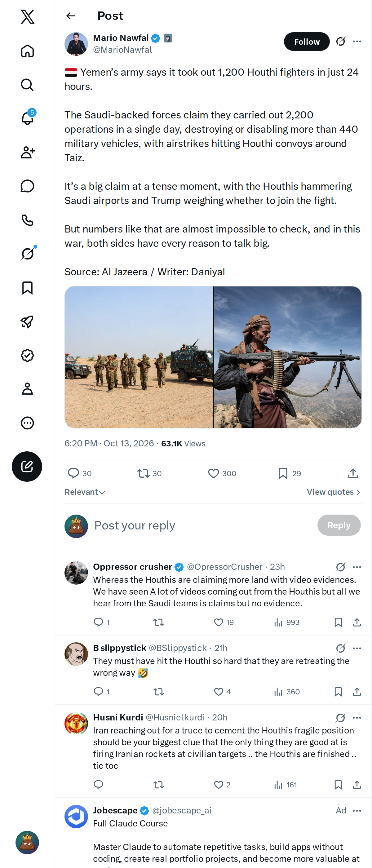
Task: Open the Notifications bell in sidebar
Action: [x=27, y=118]
